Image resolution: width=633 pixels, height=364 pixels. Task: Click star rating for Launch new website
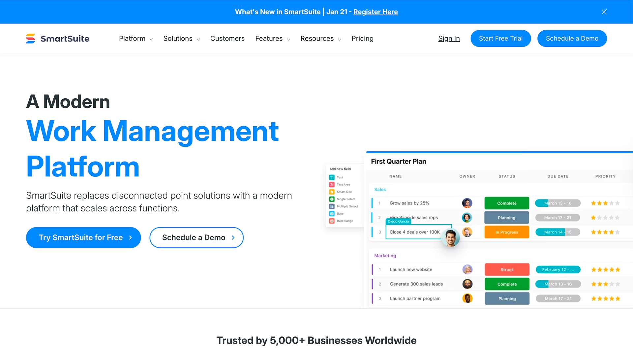click(x=606, y=269)
